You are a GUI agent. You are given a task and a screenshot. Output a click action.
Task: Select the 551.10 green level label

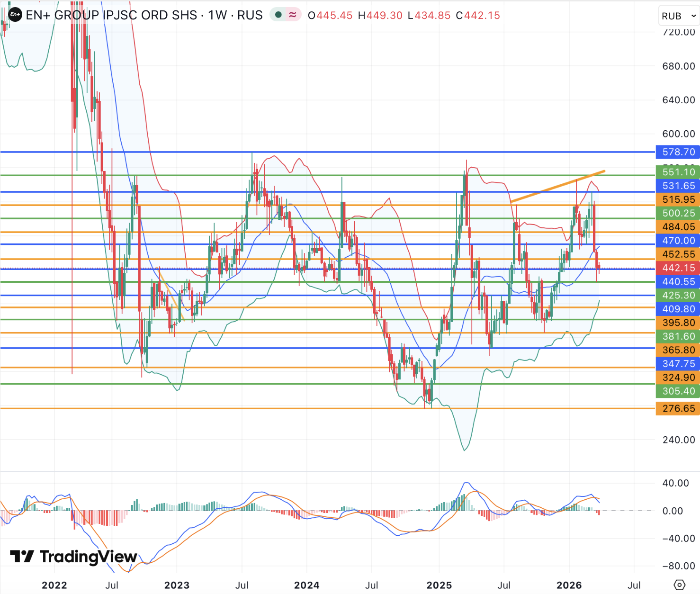[x=678, y=172]
